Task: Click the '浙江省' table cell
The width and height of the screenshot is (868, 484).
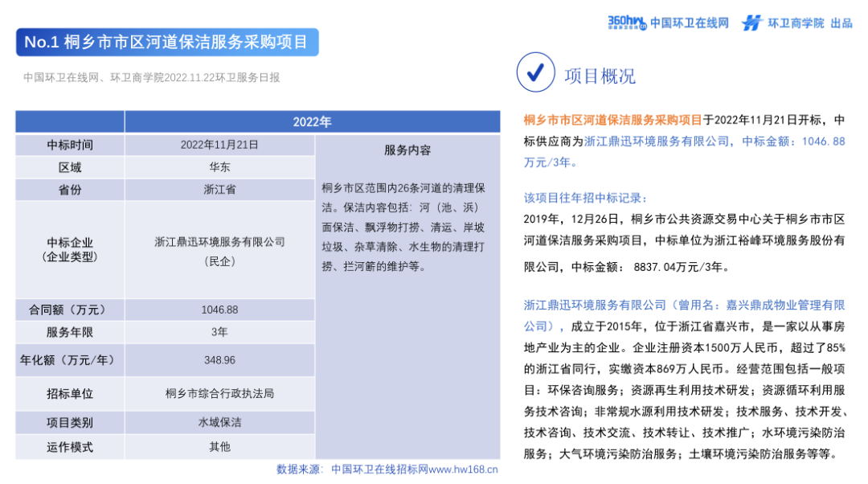Action: pyautogui.click(x=219, y=190)
